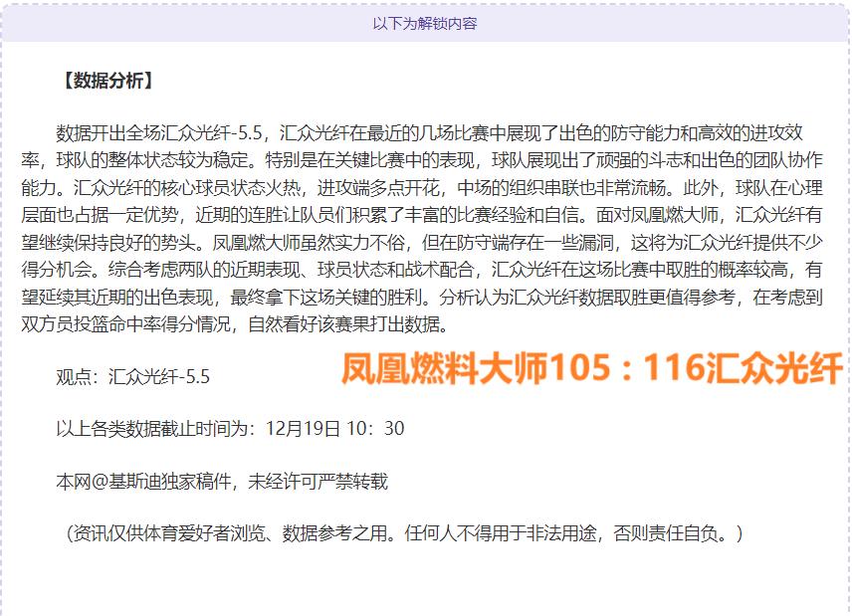The image size is (852, 616).
Task: Click the paragraph line starting '双方员投篮命中率得分情况'
Action: (236, 324)
